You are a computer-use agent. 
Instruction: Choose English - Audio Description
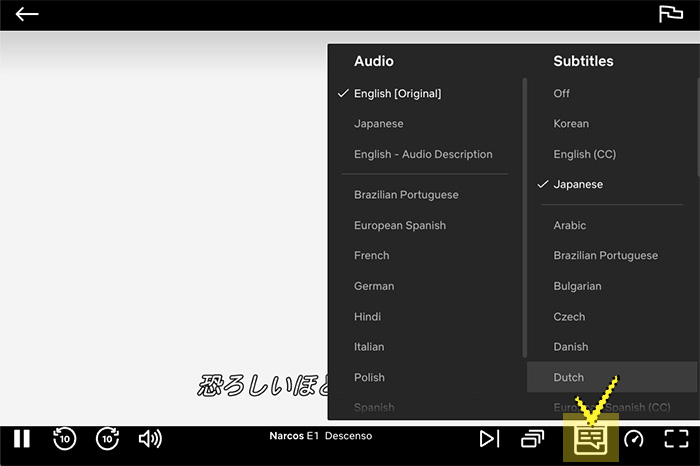pyautogui.click(x=423, y=154)
